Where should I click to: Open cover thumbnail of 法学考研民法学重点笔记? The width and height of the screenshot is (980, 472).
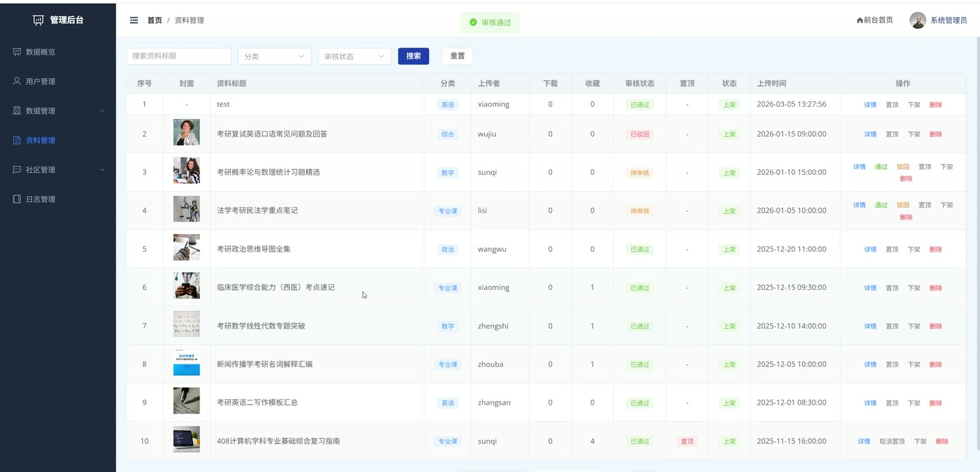pyautogui.click(x=186, y=209)
